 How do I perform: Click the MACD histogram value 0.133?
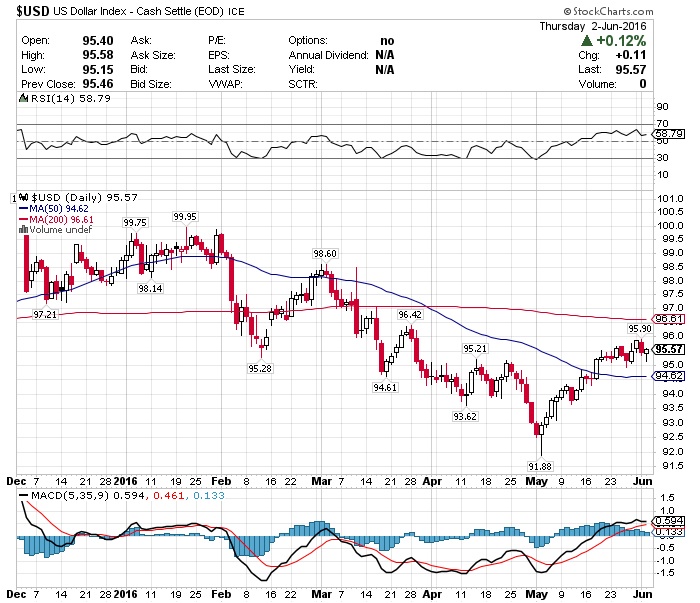coord(209,495)
